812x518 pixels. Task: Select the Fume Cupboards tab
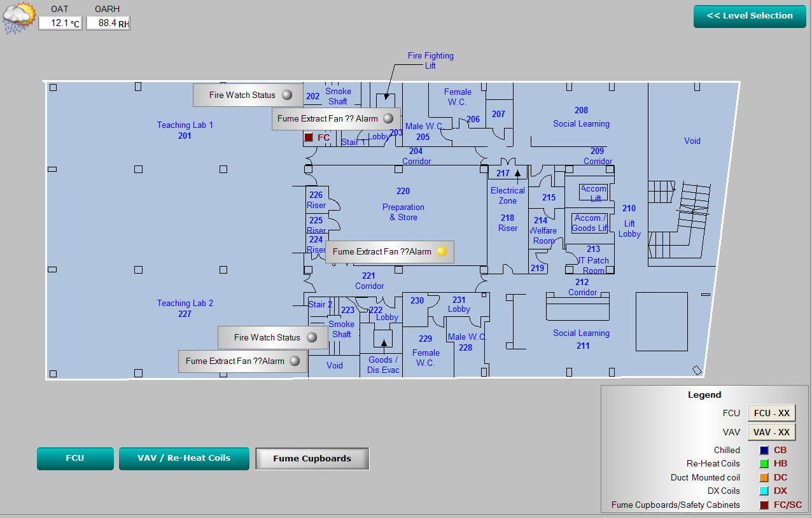[312, 458]
